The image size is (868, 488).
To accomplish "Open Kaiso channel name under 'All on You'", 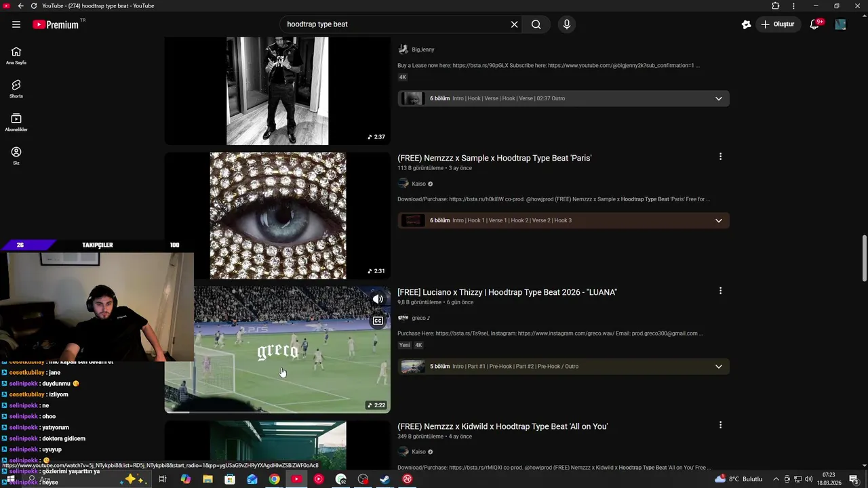I will 419,452.
